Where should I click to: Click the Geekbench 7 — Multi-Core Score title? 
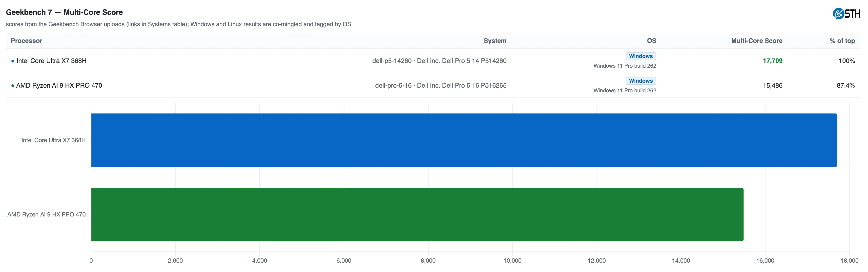click(x=64, y=12)
